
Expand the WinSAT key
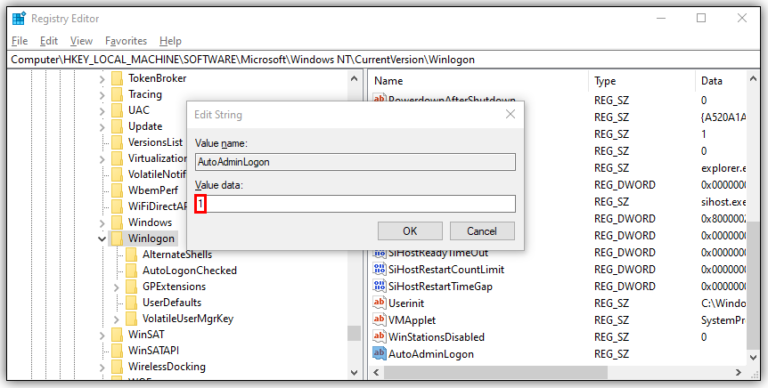point(102,336)
